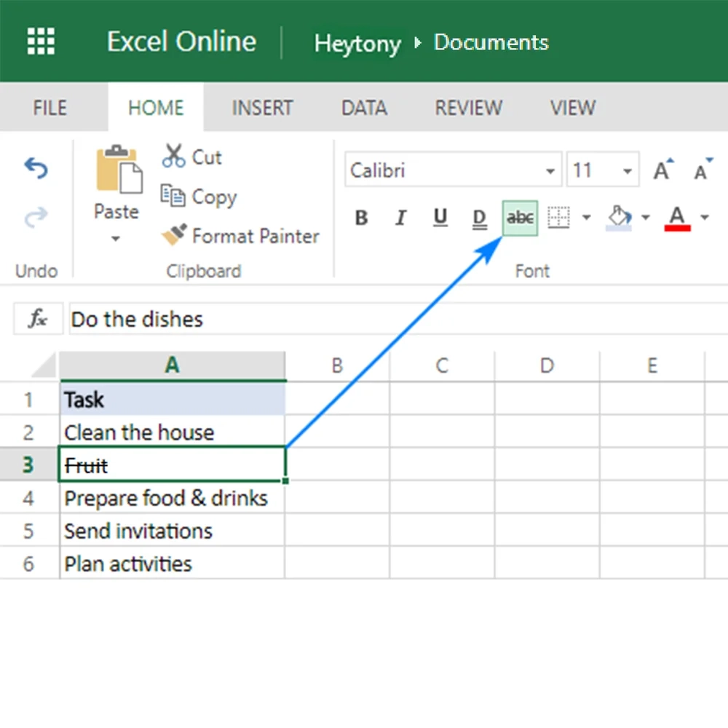Apply the Borders grid icon
Viewport: 728px width, 728px height.
pos(558,217)
